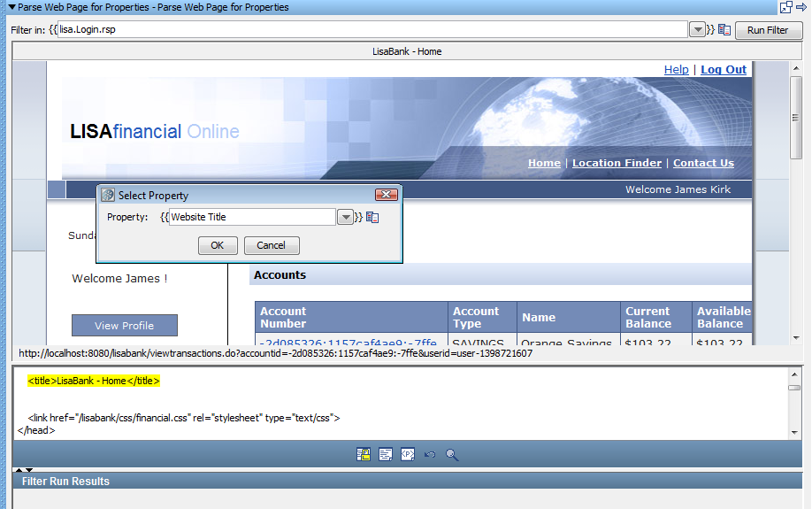This screenshot has width=812, height=509.
Task: Click the </head> source line
Action: (36, 430)
